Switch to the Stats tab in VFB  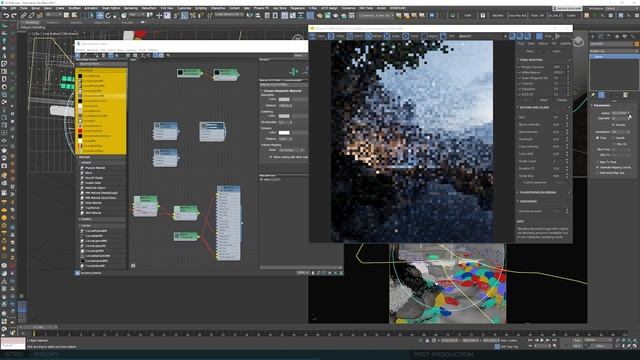(x=531, y=43)
